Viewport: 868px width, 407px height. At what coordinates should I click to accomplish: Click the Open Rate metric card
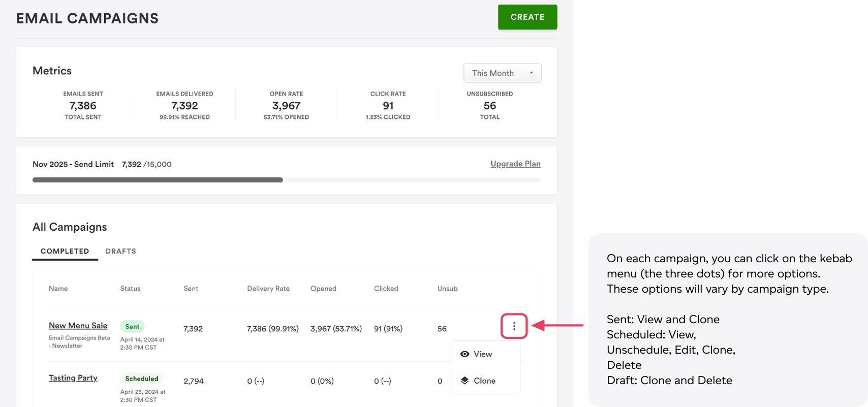click(286, 105)
